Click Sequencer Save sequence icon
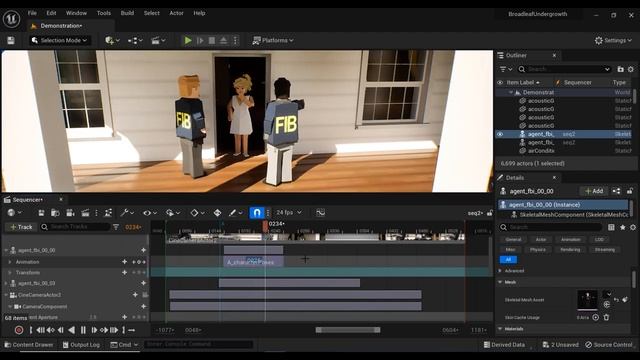This screenshot has height=360, width=640. point(41,213)
